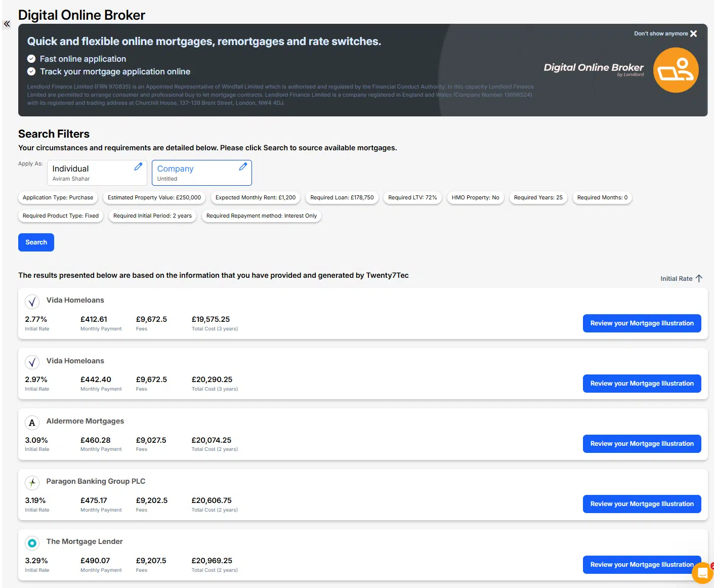714x588 pixels.
Task: Open Estimated Property Value filter chip
Action: tap(154, 198)
